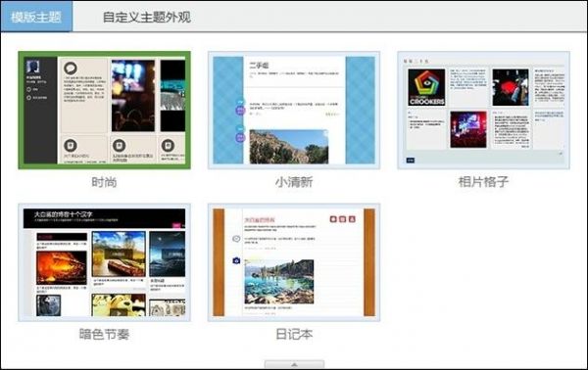Select the 暗色节奏 theme thumbnail

(104, 262)
